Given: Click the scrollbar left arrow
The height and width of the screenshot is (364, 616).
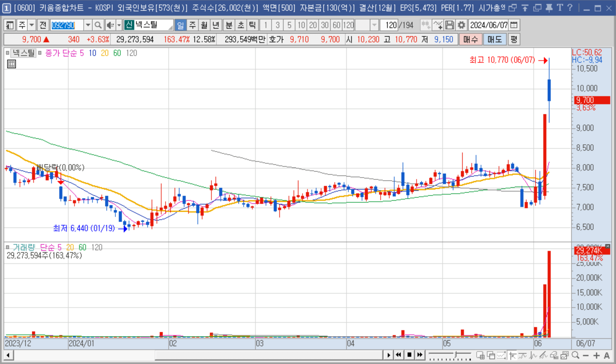Looking at the screenshot, I should [x=8, y=355].
